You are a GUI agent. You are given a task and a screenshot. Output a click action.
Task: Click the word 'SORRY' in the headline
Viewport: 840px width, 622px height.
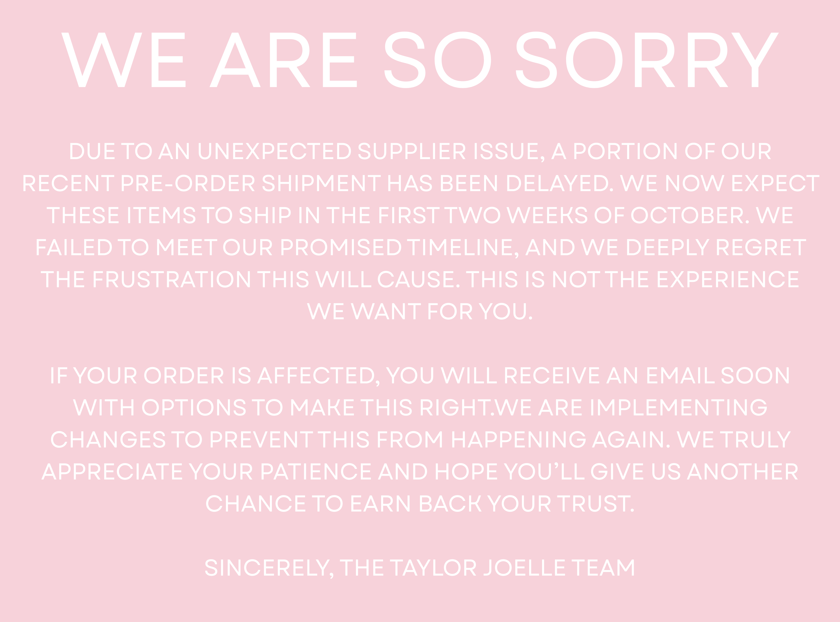pos(647,60)
